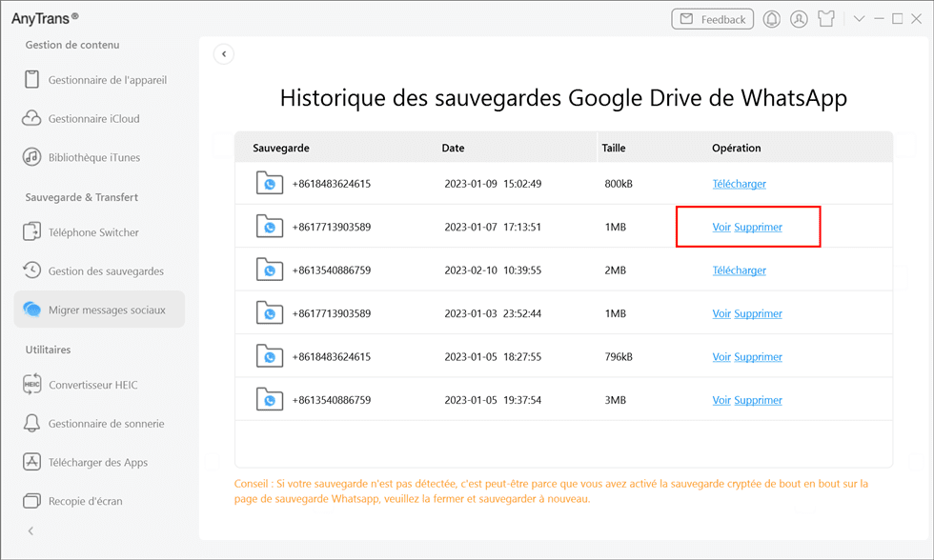
Task: Click the Télécharger des Apps icon
Action: (31, 462)
